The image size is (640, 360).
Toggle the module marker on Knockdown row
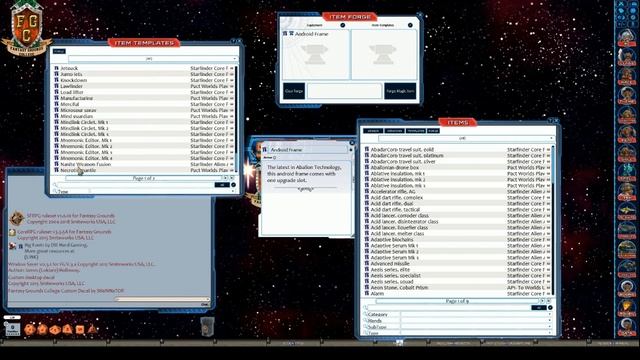[232, 80]
